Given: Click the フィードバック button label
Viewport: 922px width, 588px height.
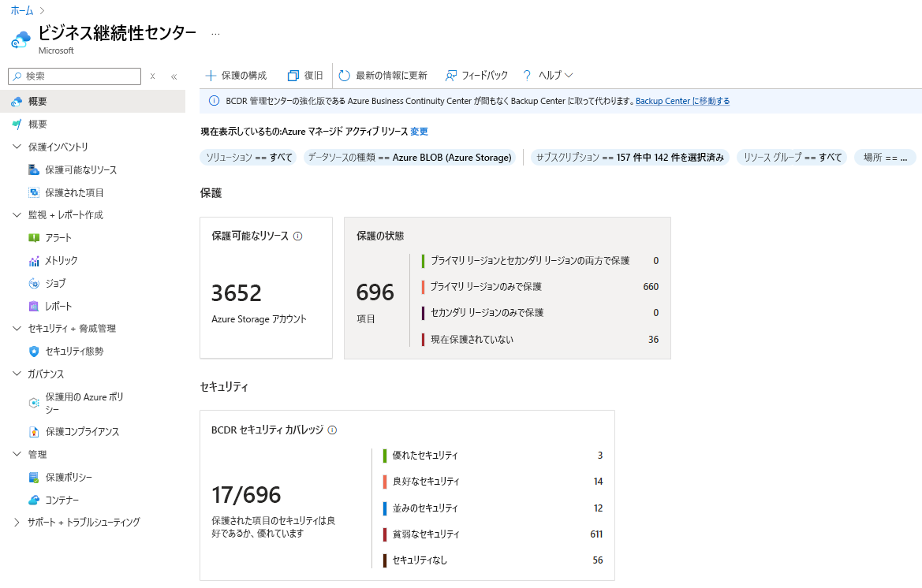Looking at the screenshot, I should pyautogui.click(x=484, y=76).
